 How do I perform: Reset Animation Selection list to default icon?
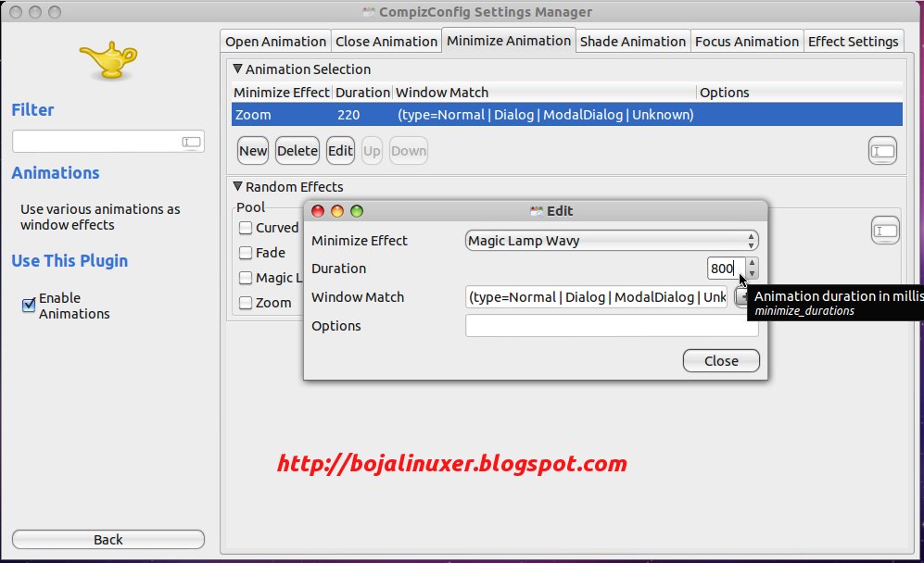[x=882, y=151]
